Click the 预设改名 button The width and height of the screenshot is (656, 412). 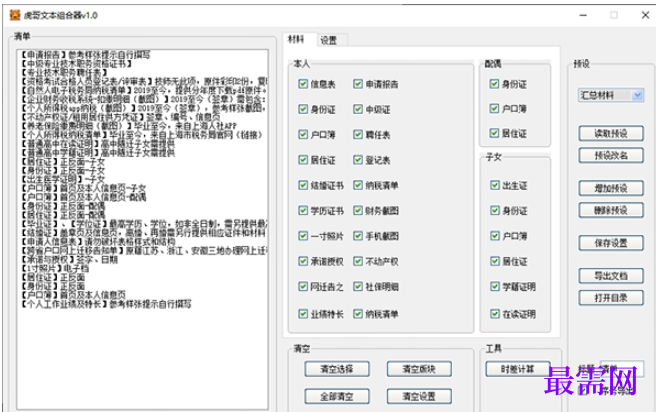click(611, 156)
